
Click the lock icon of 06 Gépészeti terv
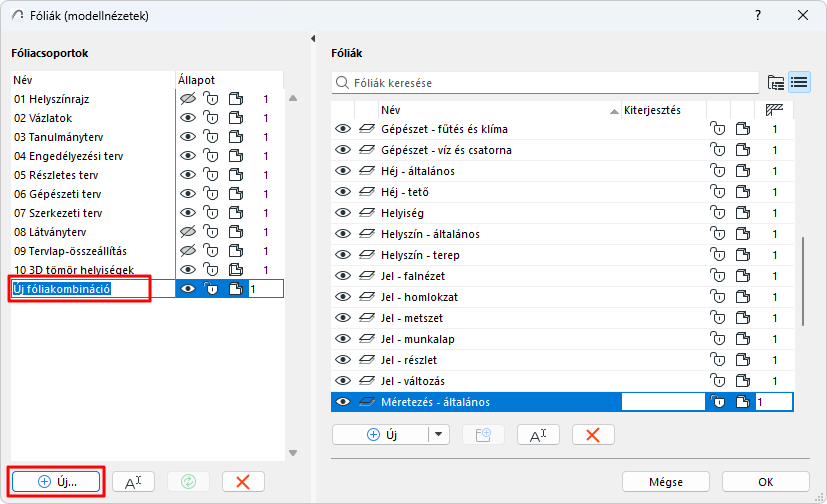click(211, 194)
